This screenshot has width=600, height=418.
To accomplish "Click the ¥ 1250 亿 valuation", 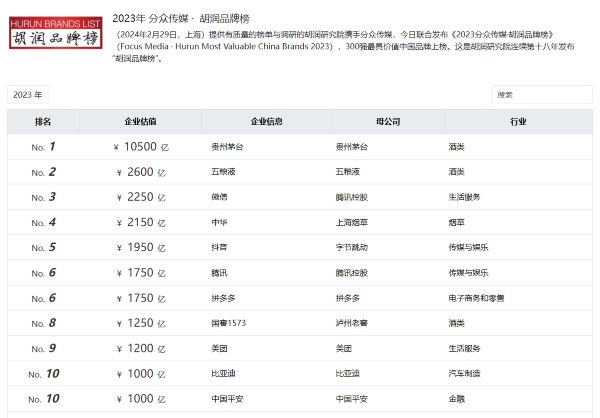I will pyautogui.click(x=140, y=323).
